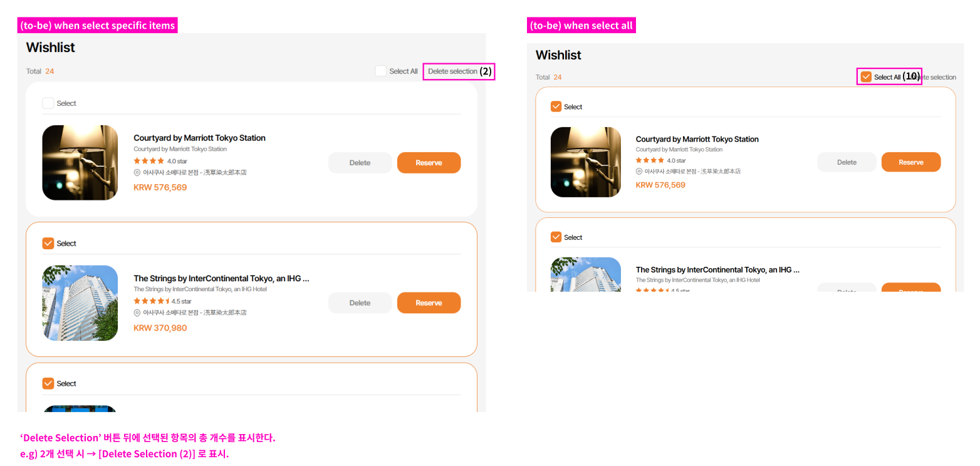Open Courtyard lamp thumbnail in select-all mockup

tap(586, 162)
